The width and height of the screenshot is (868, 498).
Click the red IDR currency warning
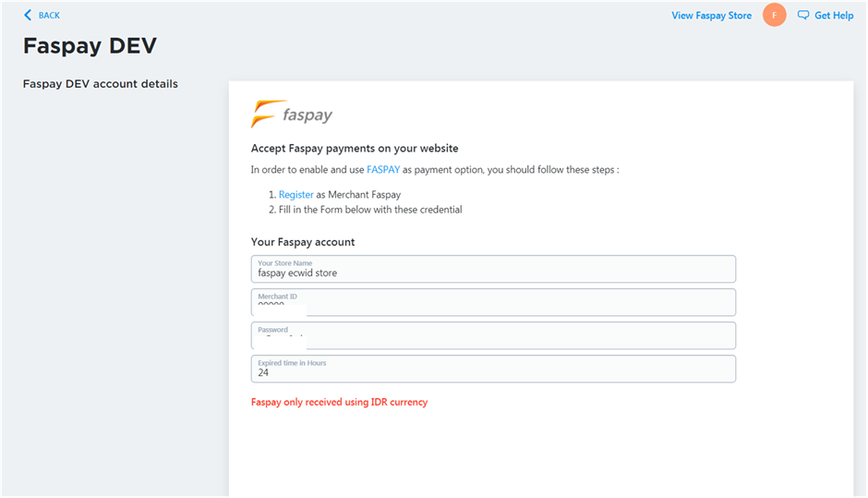tap(339, 402)
